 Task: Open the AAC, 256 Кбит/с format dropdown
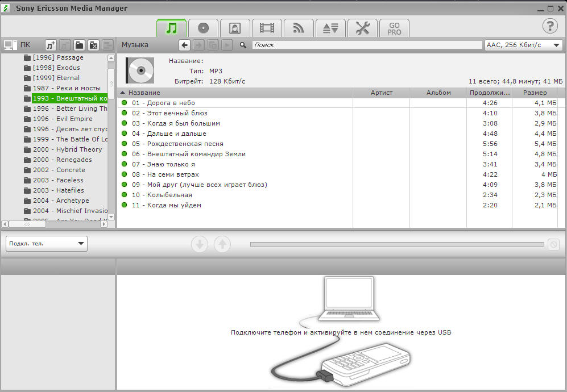click(524, 45)
